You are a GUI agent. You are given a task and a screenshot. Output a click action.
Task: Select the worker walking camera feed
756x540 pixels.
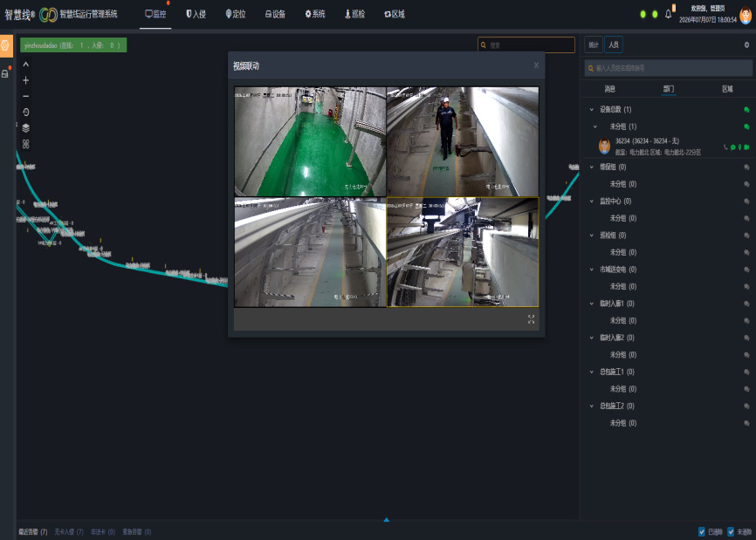(463, 141)
